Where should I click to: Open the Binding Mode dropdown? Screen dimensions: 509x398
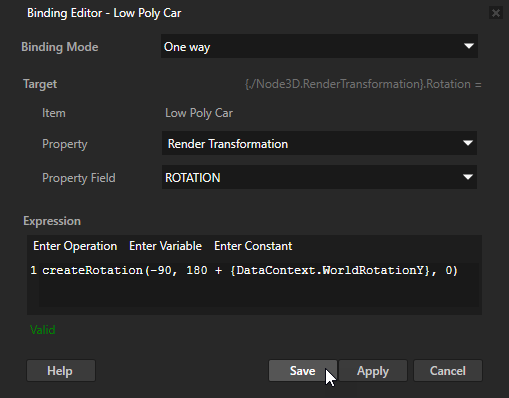pos(319,46)
